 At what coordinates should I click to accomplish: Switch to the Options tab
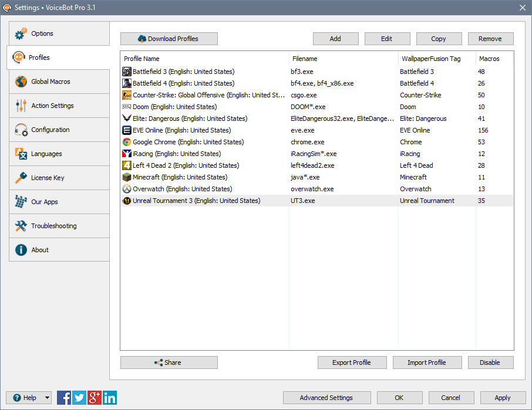point(41,33)
